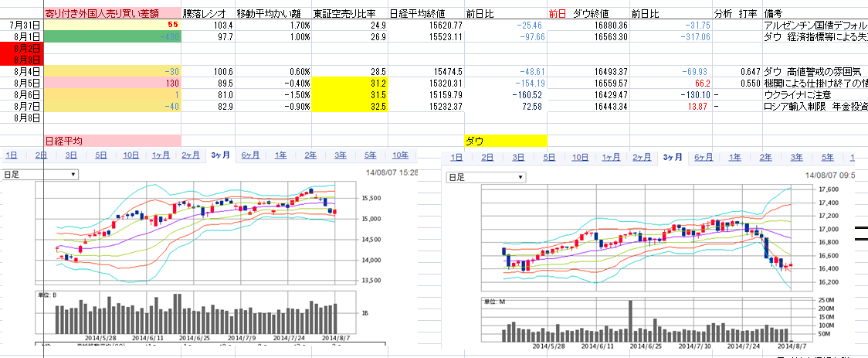Click the 寄り付き外国人売り買い差額 header cell

(112, 14)
